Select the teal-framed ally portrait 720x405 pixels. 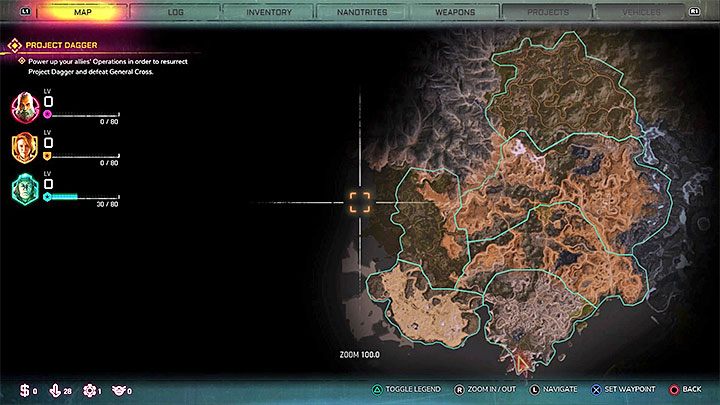pos(25,189)
